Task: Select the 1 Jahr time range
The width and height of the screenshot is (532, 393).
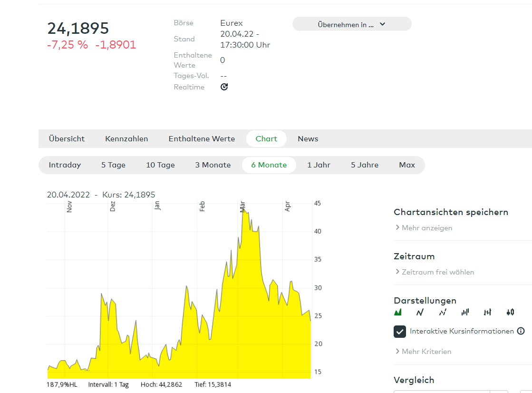Action: pyautogui.click(x=319, y=165)
